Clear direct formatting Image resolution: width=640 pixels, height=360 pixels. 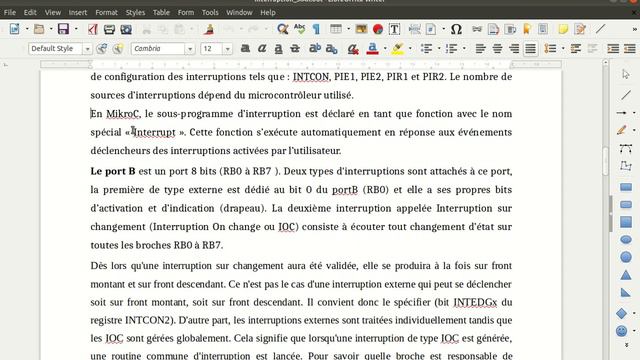[x=353, y=49]
